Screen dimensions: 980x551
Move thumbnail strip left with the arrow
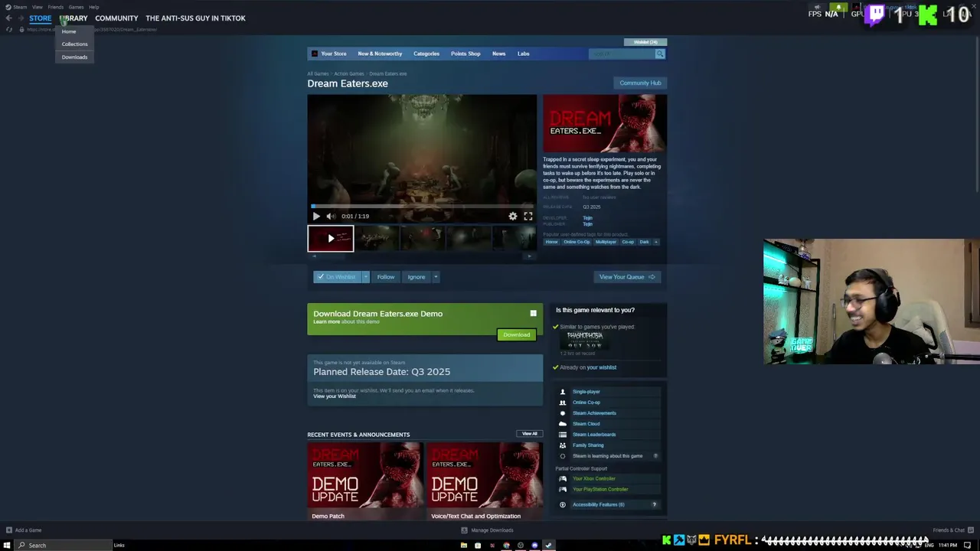click(x=314, y=256)
